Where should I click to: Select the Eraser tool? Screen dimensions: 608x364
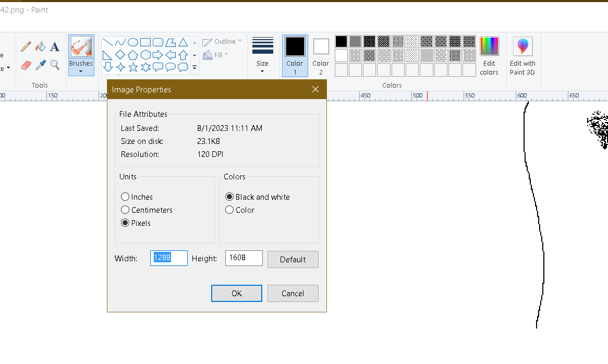(26, 65)
